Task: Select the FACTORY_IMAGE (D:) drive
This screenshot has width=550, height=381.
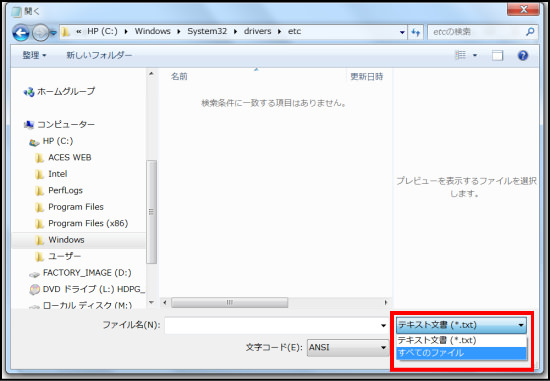Action: 87,273
